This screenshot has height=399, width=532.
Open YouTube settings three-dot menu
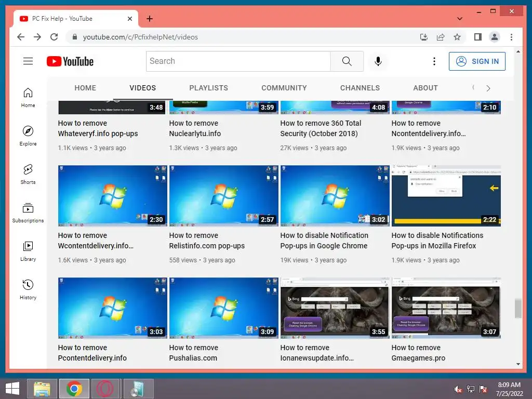[434, 61]
